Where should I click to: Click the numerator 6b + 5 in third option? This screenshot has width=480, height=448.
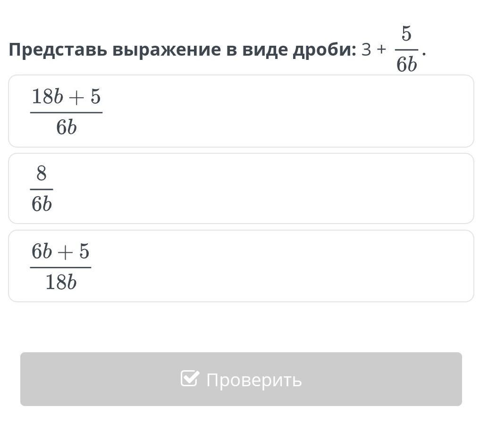[x=60, y=252]
